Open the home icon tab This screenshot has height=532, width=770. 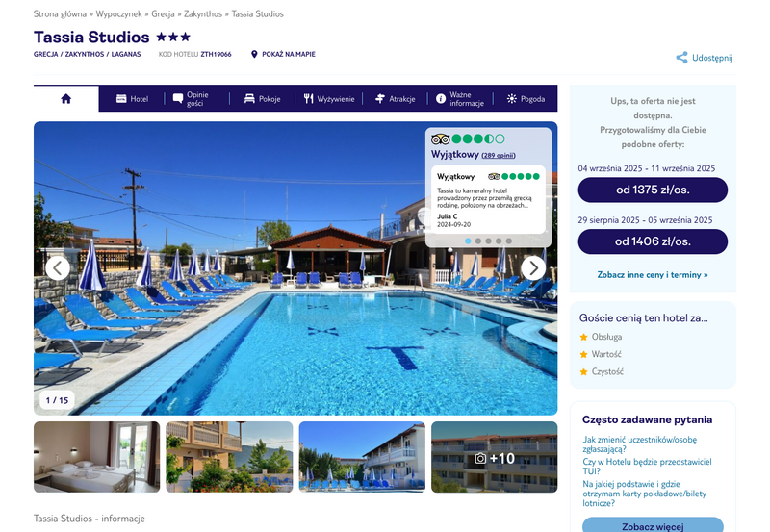tap(65, 99)
